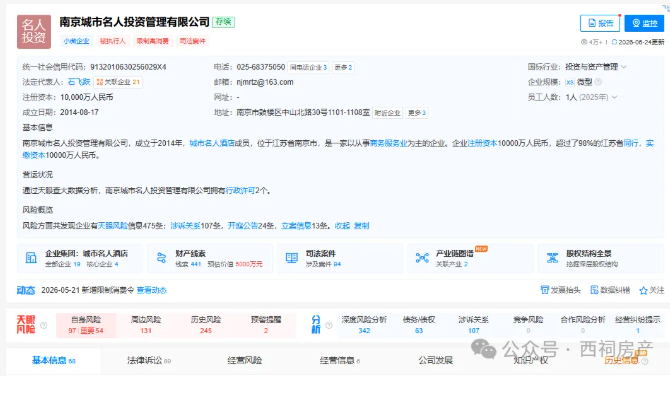Select 历史风险 245 risk tab

[x=206, y=325]
